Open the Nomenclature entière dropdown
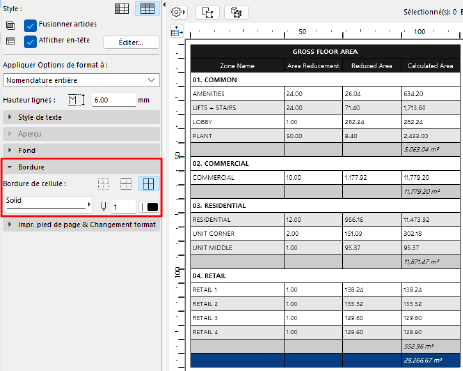463x371 pixels. (x=81, y=80)
